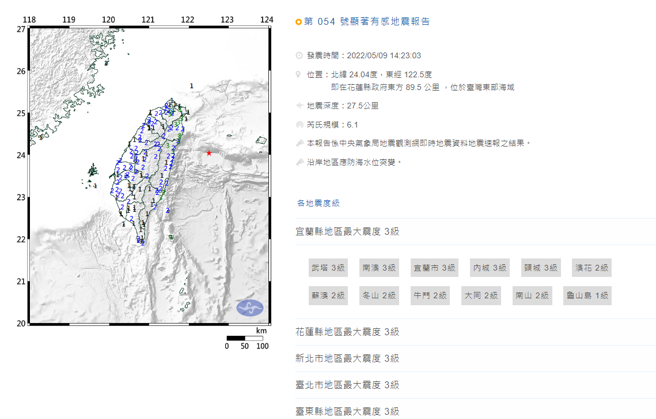Select the 各地震度級 tab
656x419 pixels.
pyautogui.click(x=317, y=203)
